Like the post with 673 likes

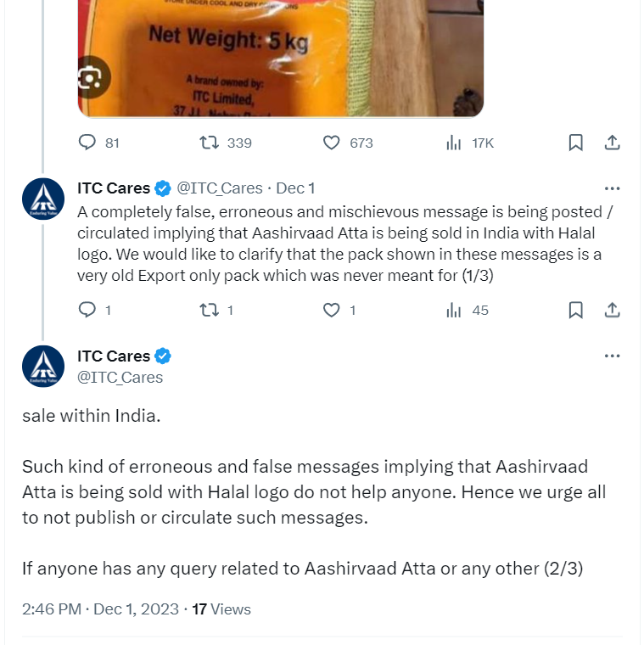332,143
